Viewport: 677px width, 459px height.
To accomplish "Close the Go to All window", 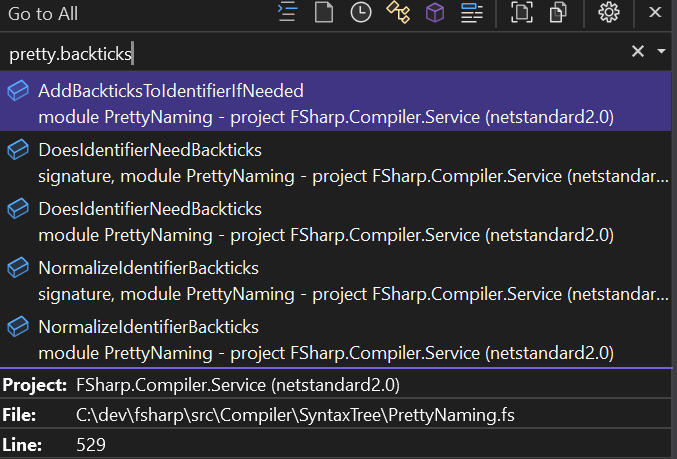I will pyautogui.click(x=654, y=13).
